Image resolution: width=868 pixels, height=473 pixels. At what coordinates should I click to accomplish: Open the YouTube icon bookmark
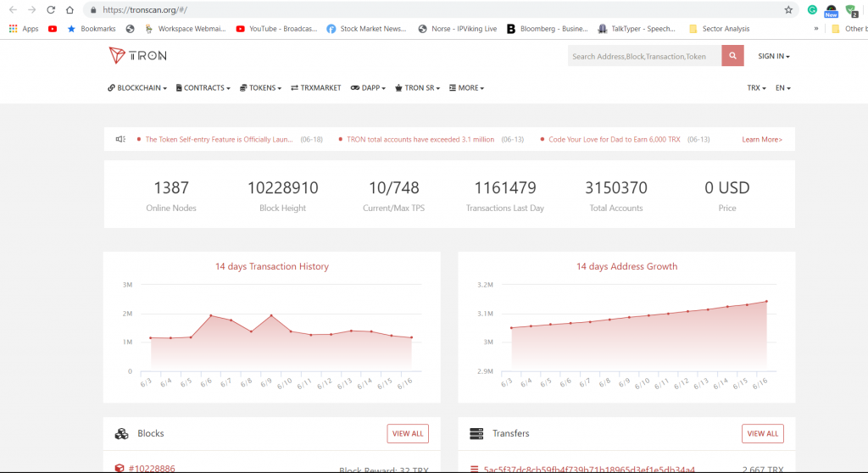[53, 29]
